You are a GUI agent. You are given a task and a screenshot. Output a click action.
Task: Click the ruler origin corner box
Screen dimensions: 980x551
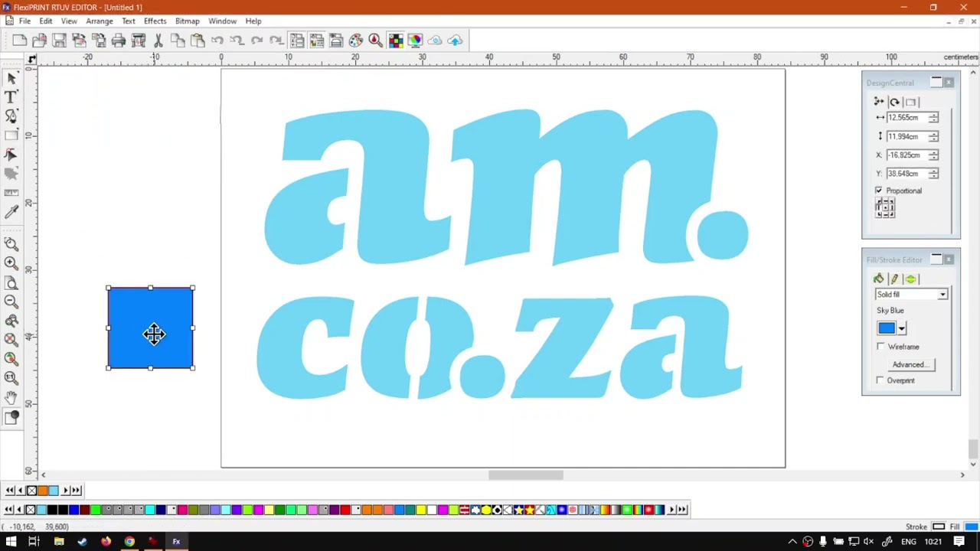[x=31, y=58]
